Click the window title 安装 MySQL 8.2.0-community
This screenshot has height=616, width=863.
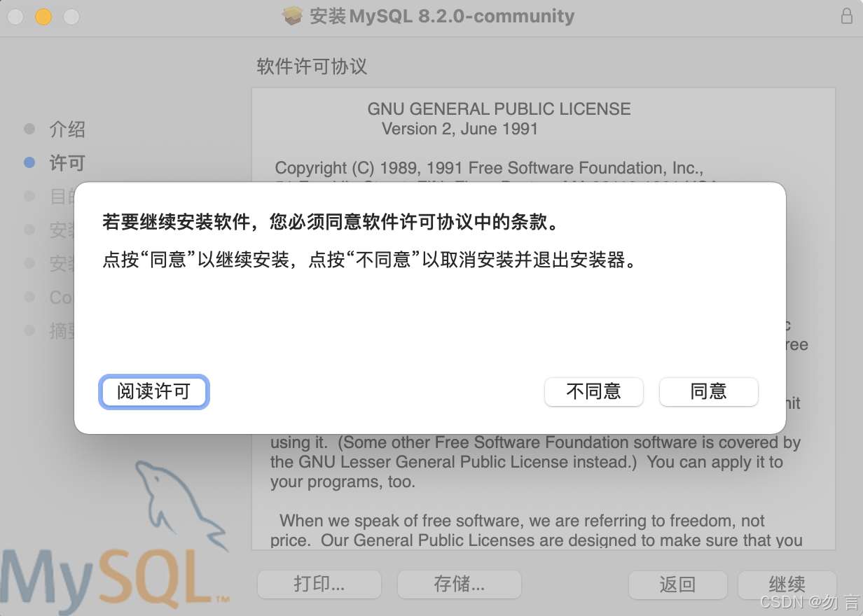pyautogui.click(x=441, y=17)
